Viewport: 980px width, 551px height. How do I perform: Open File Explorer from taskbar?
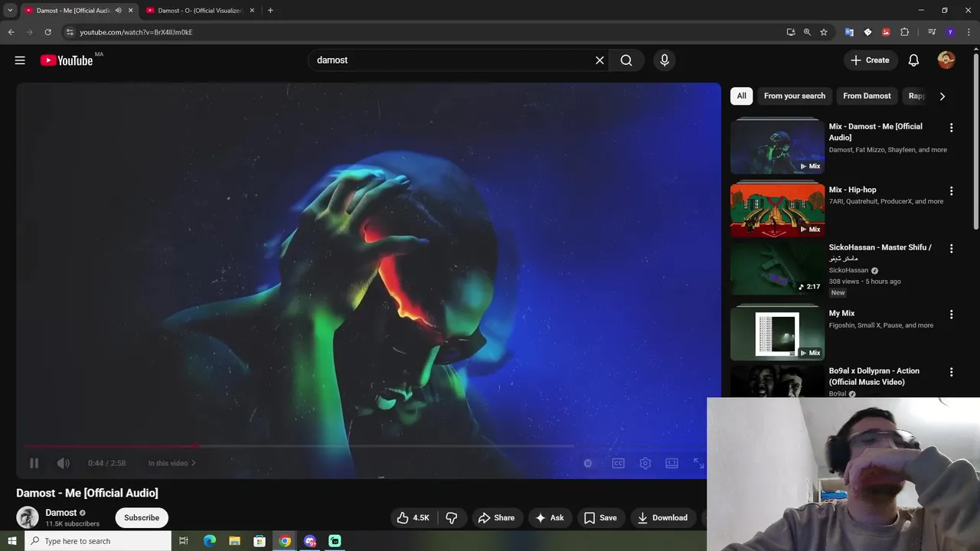pos(235,541)
